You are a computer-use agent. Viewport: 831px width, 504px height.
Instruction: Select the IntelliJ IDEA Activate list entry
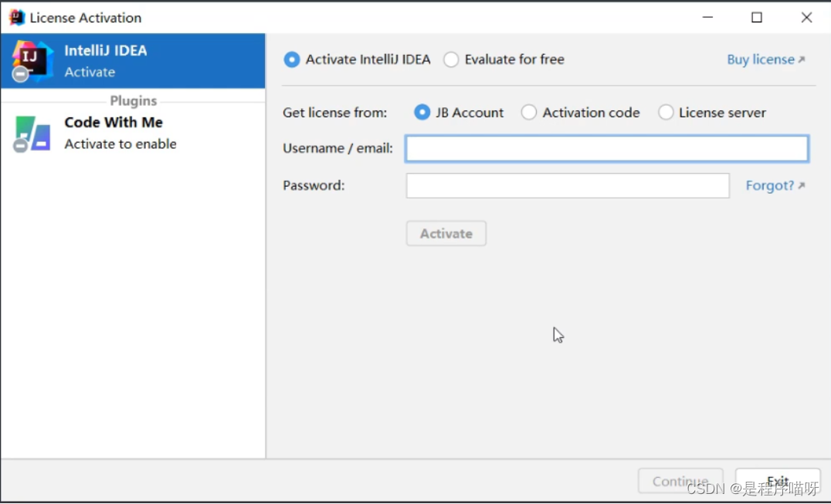click(x=133, y=61)
